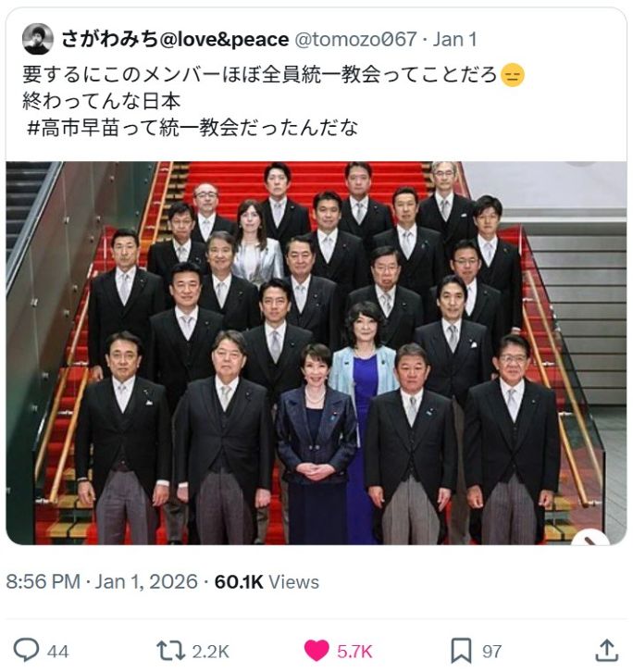Open hashtag #高市早苗って統一教会だったんだな

tap(192, 128)
